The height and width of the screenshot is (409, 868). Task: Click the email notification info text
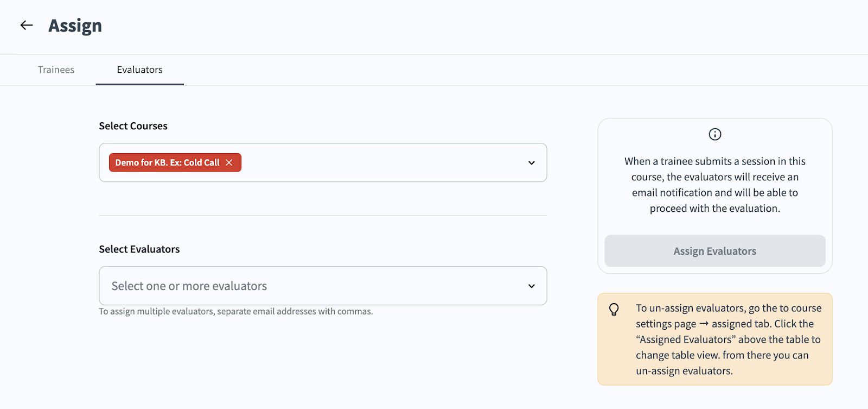coord(714,185)
